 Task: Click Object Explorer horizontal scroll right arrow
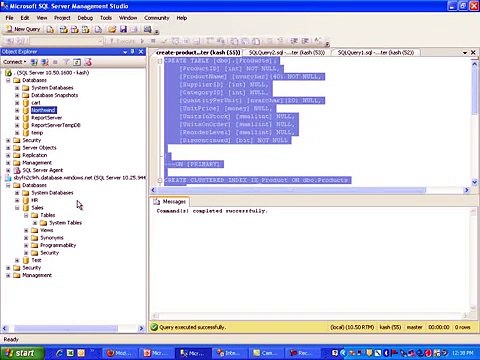tap(141, 328)
